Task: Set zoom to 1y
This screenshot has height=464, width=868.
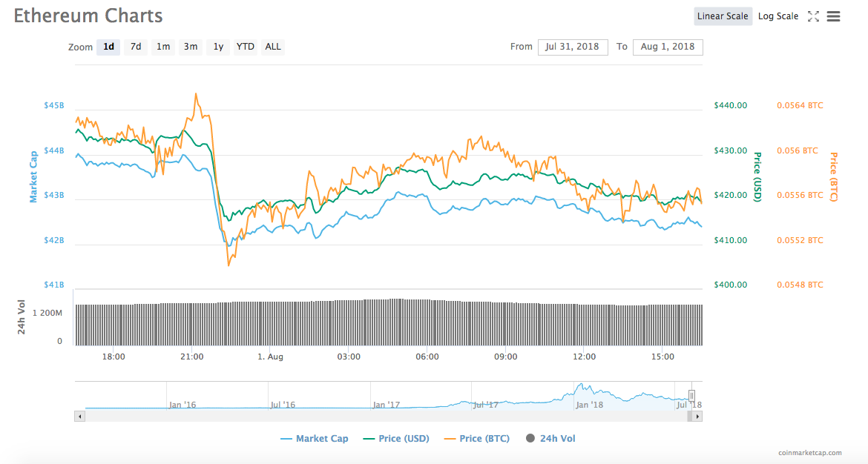Action: point(218,47)
